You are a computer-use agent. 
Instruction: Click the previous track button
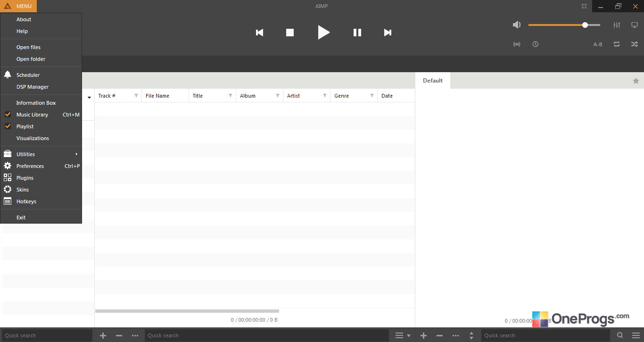(259, 33)
